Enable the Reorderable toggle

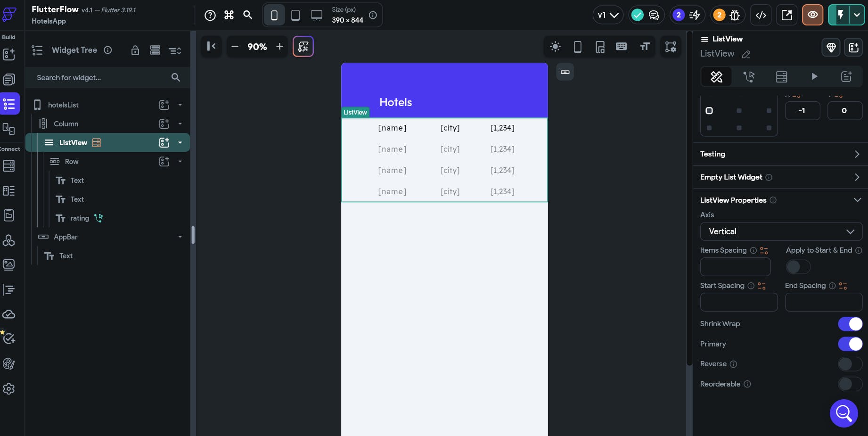pos(850,384)
